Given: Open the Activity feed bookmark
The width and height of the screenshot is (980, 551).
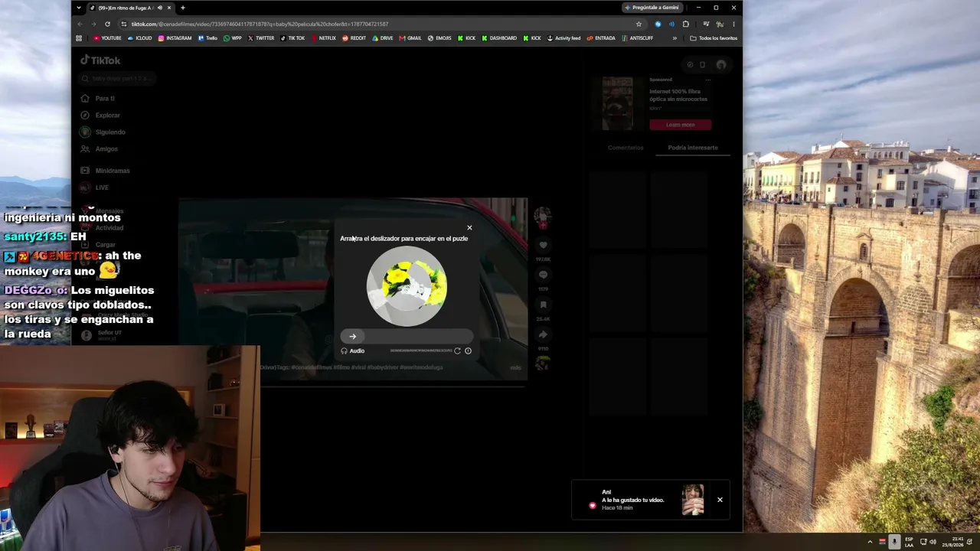Looking at the screenshot, I should [563, 37].
